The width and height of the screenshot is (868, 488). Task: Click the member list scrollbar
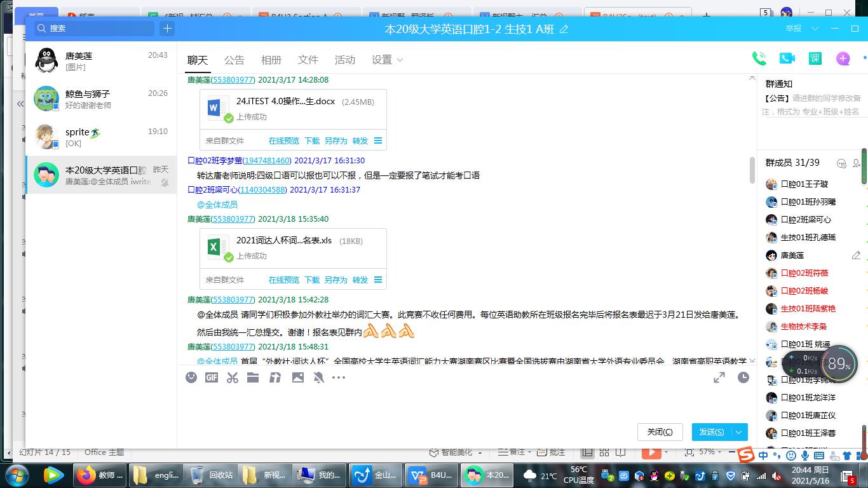click(864, 165)
